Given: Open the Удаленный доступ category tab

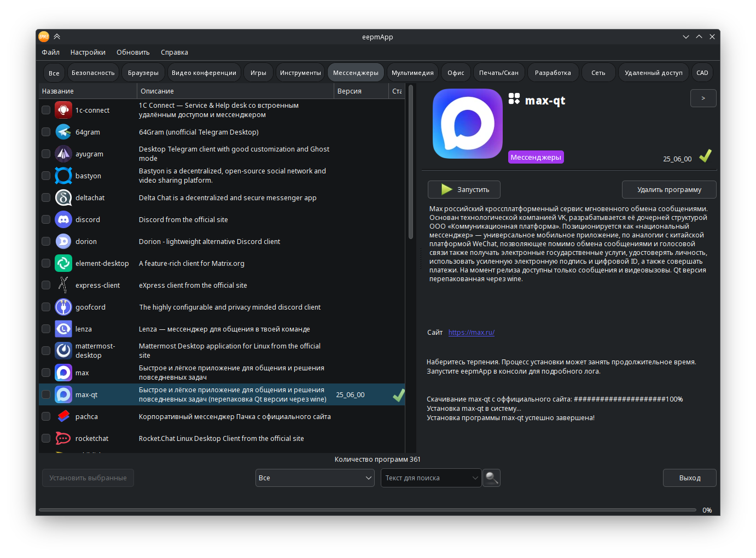Looking at the screenshot, I should pyautogui.click(x=654, y=73).
